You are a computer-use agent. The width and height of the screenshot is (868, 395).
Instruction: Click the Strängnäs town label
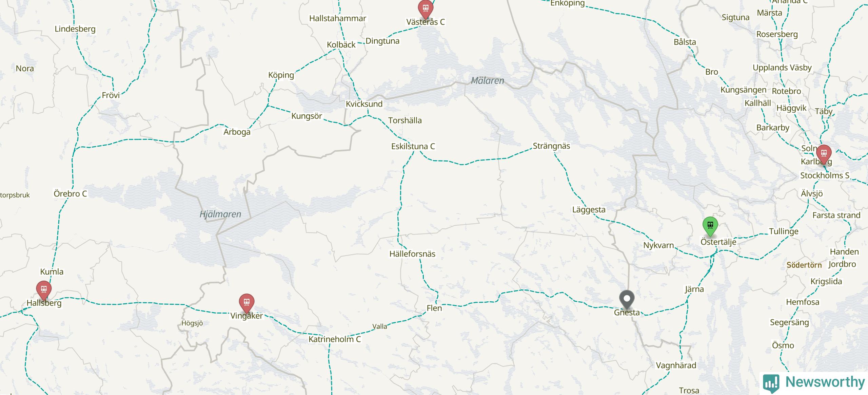[x=551, y=146]
